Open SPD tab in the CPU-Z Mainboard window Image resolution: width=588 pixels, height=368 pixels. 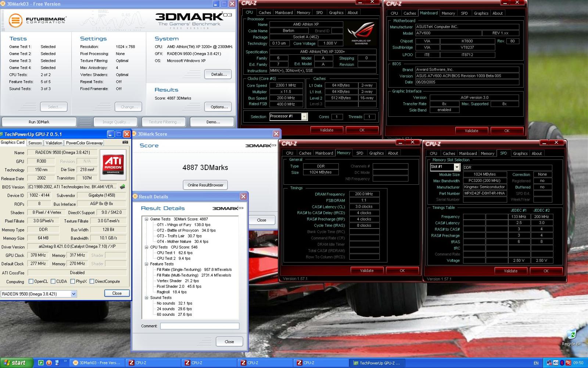point(465,13)
